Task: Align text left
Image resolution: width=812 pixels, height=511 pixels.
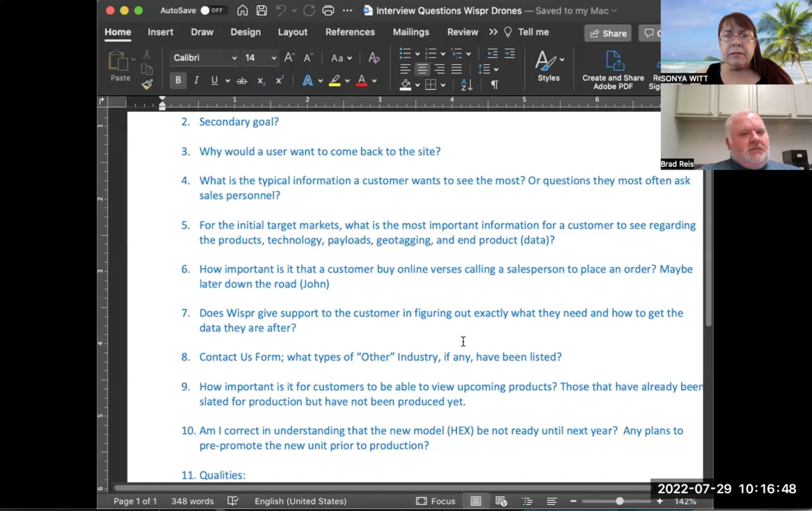Action: [x=405, y=69]
